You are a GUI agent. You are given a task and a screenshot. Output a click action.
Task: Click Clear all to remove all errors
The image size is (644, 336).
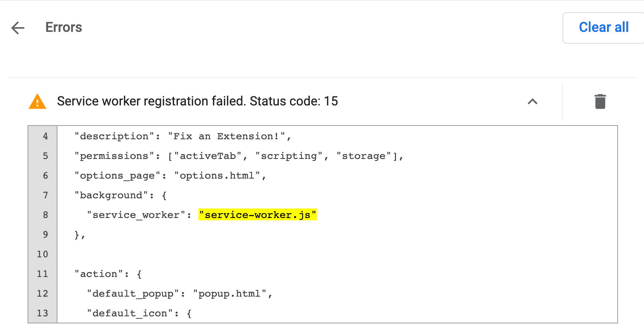pos(603,27)
